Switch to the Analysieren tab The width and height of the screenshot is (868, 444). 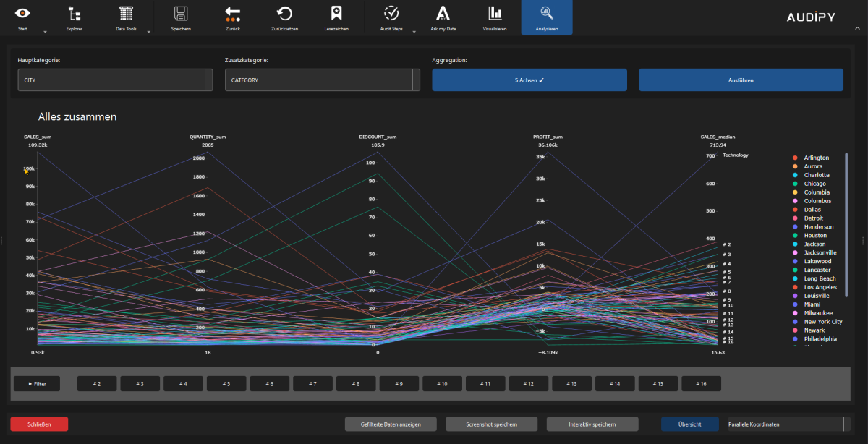[x=547, y=17]
